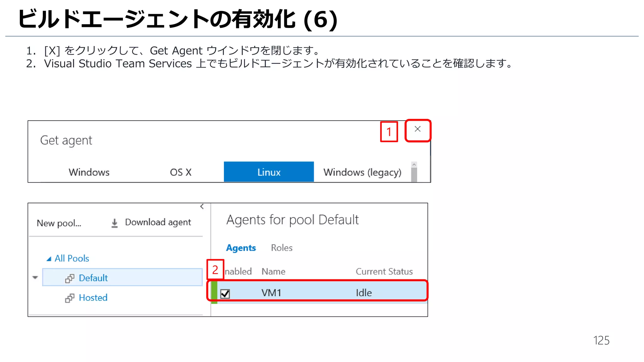644x362 pixels.
Task: Open the Windows (legacy) tab
Action: (x=362, y=172)
